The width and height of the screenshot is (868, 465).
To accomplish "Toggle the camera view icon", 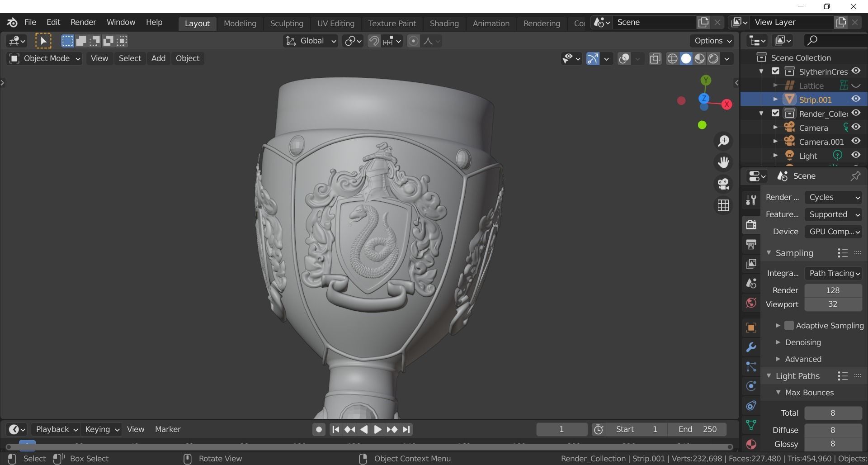I will [724, 184].
